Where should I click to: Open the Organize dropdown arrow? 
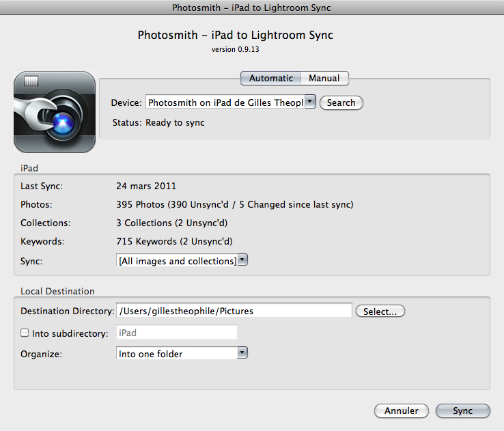coord(242,352)
